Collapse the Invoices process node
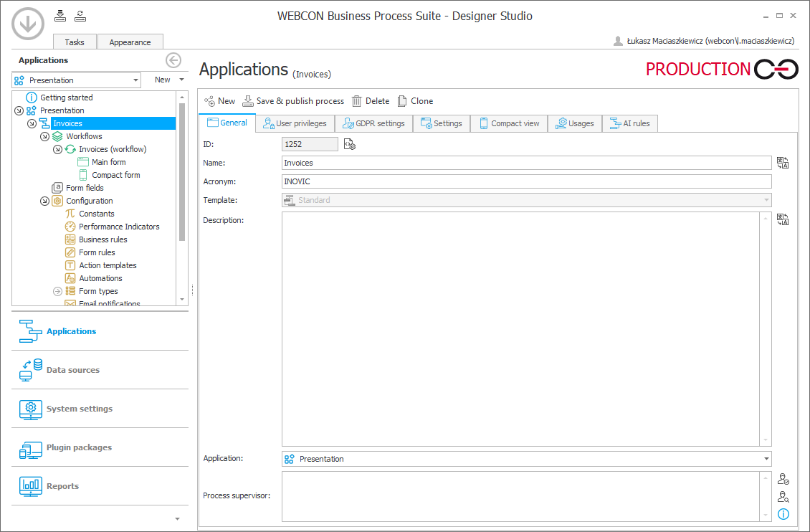Viewport: 810px width, 532px height. coord(32,123)
